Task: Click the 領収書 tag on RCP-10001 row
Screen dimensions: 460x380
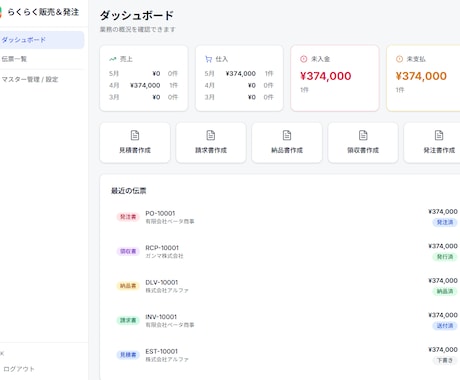Action: click(128, 251)
